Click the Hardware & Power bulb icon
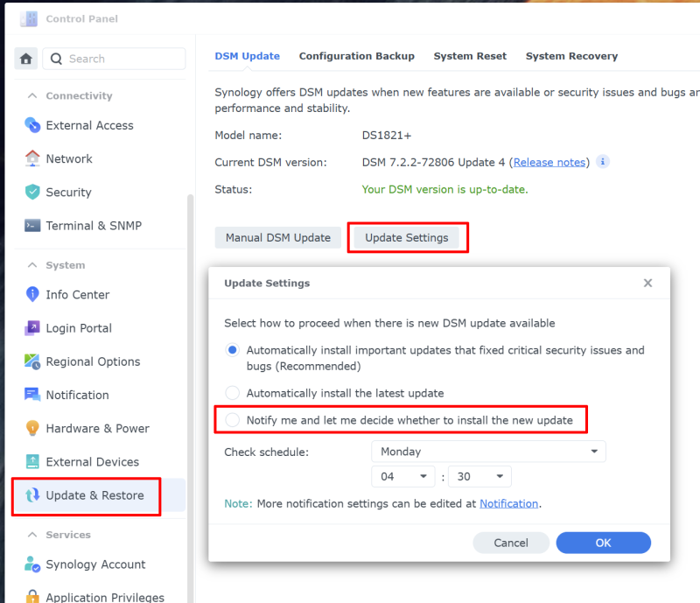 pyautogui.click(x=32, y=428)
